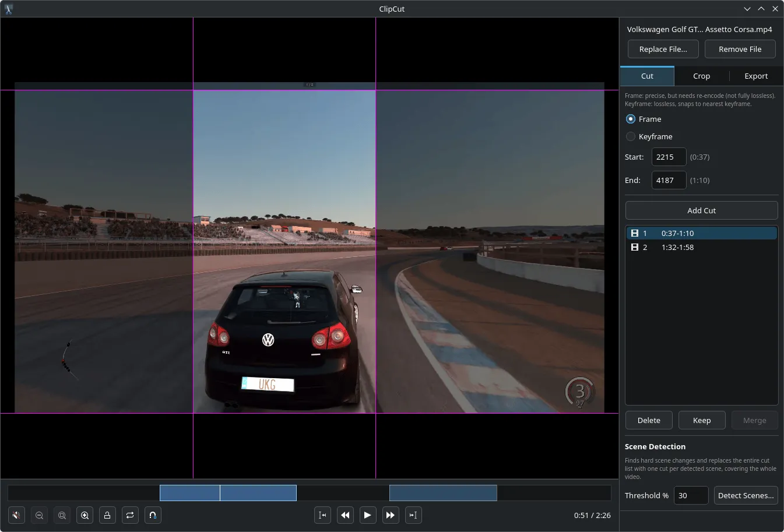Click the Remove File button

pos(740,49)
